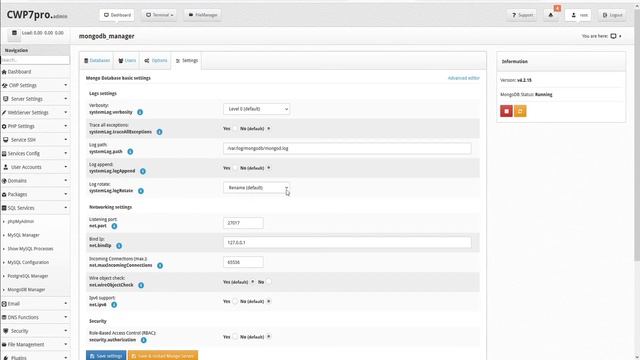Click the orange restart MongoDB button

click(x=520, y=111)
